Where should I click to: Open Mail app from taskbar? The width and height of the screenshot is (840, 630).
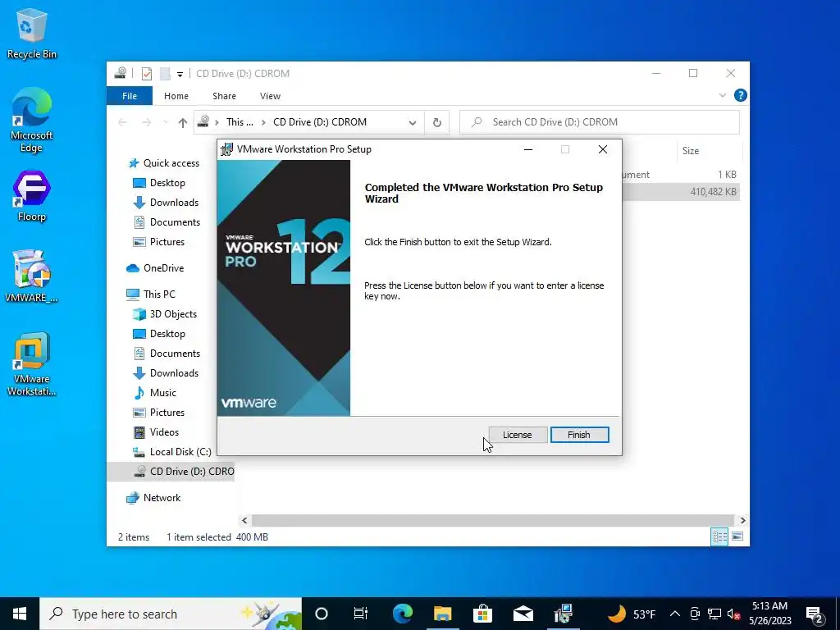[x=523, y=614]
